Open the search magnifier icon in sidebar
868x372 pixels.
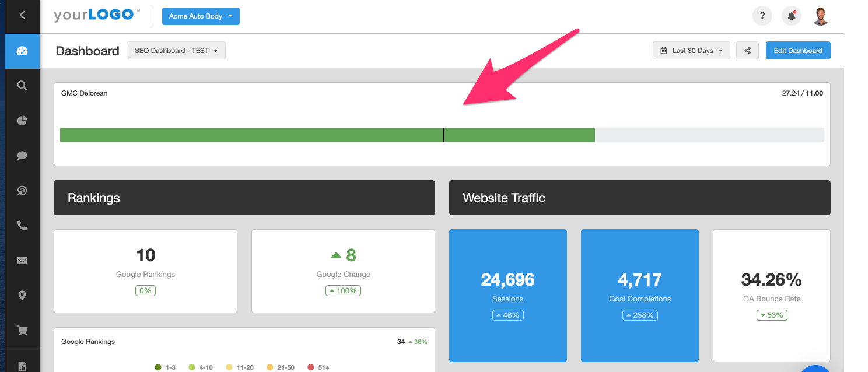[22, 86]
